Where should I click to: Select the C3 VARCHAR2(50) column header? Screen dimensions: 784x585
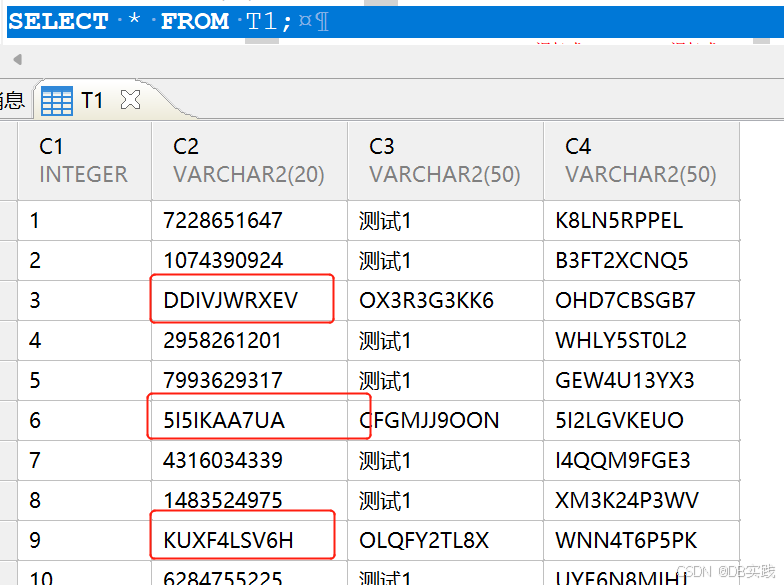[445, 161]
